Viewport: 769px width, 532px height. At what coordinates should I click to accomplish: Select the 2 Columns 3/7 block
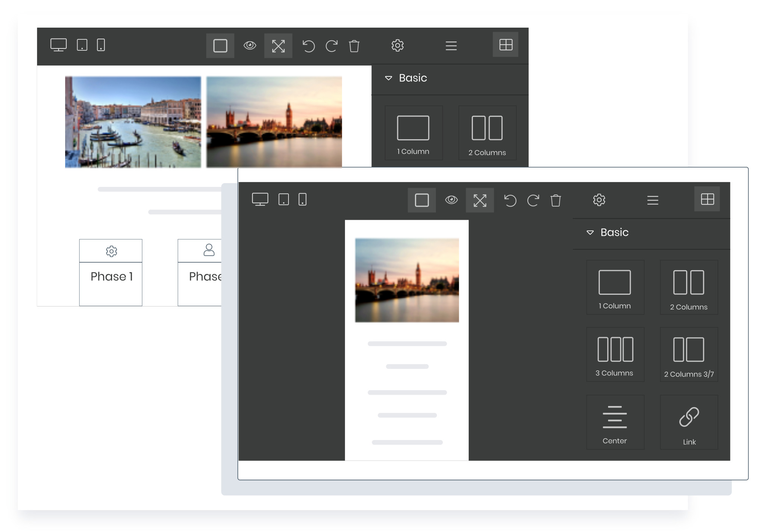[689, 355]
